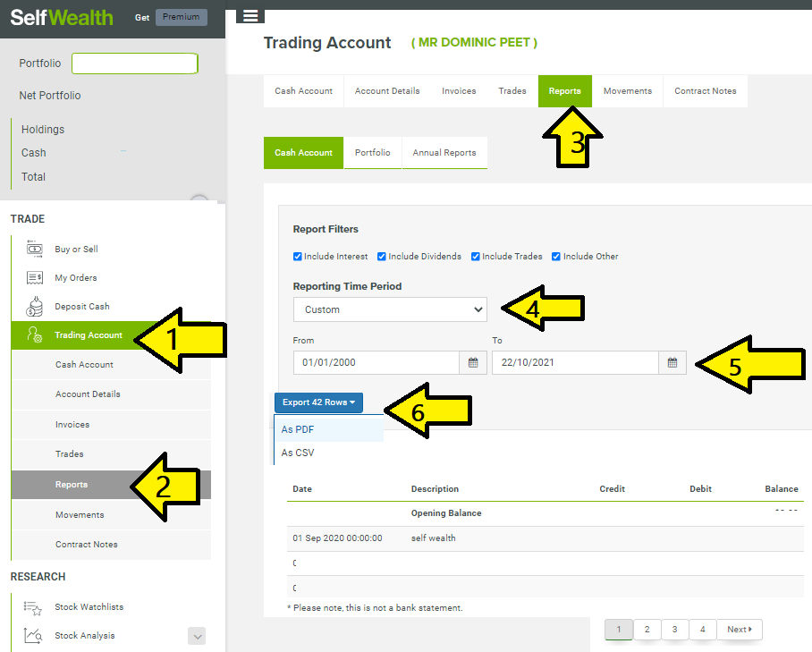Open Stock Analysis in sidebar

pos(85,635)
